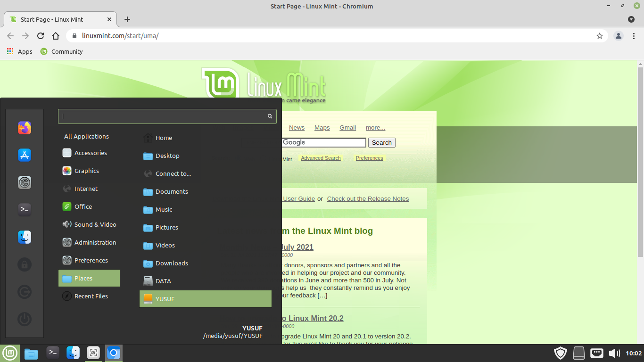Expand the Connect to... entry

(x=173, y=173)
